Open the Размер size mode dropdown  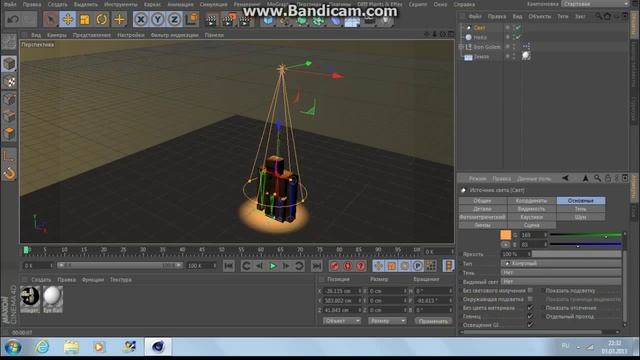pyautogui.click(x=387, y=321)
